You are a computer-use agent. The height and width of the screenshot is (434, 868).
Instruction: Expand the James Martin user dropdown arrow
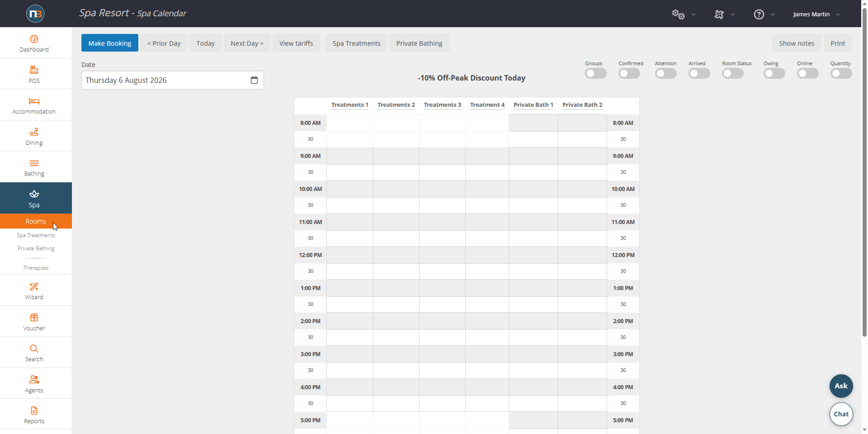click(838, 15)
